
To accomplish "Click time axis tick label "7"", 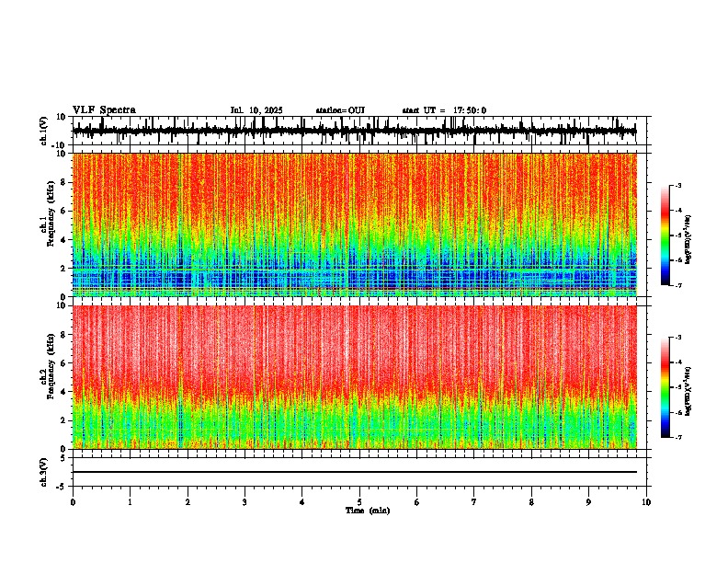I will [474, 502].
